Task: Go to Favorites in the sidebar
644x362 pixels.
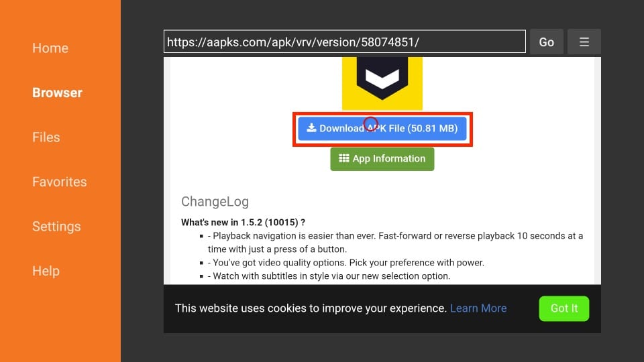Action: click(x=59, y=182)
